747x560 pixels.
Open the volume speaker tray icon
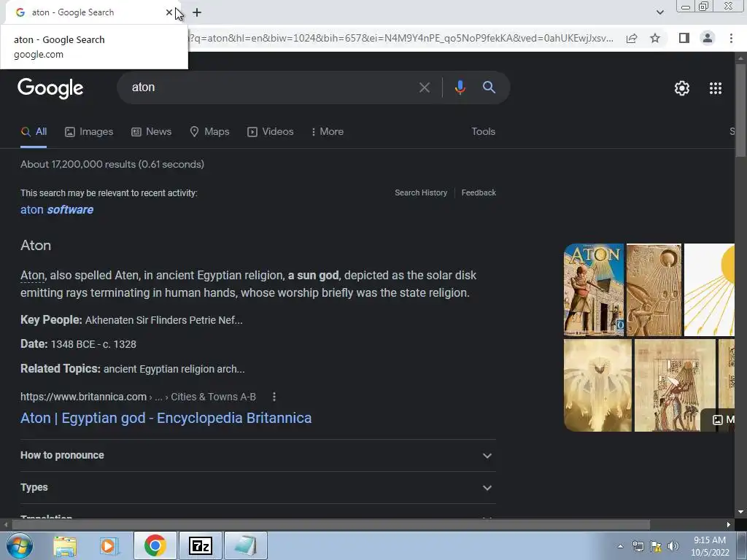673,546
